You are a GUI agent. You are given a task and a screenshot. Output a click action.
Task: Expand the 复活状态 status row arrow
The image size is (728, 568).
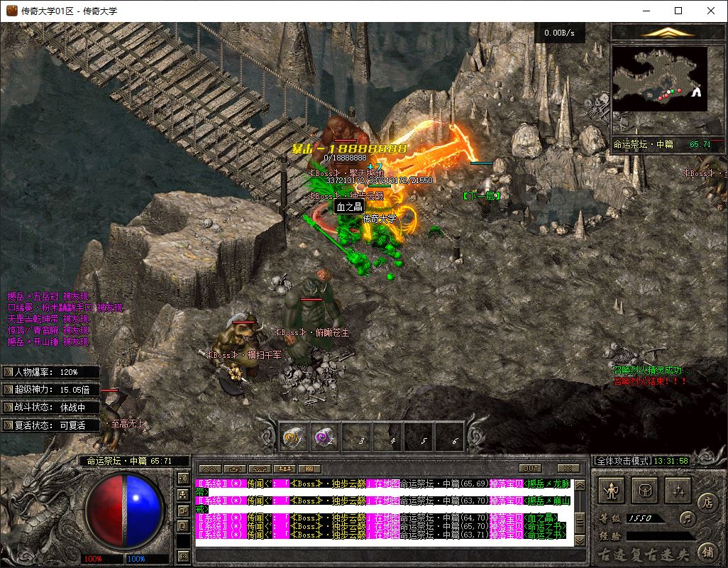[9, 425]
